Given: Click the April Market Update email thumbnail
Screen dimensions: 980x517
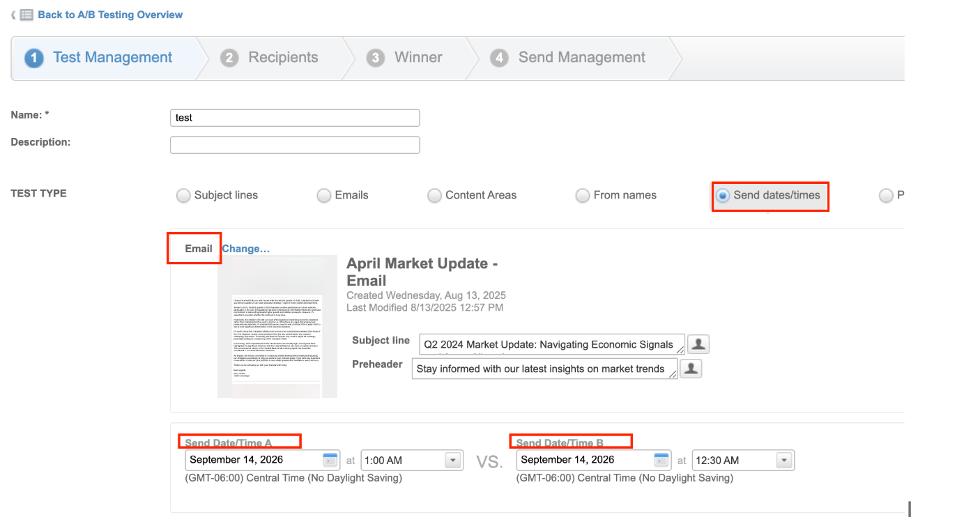Looking at the screenshot, I should click(277, 327).
